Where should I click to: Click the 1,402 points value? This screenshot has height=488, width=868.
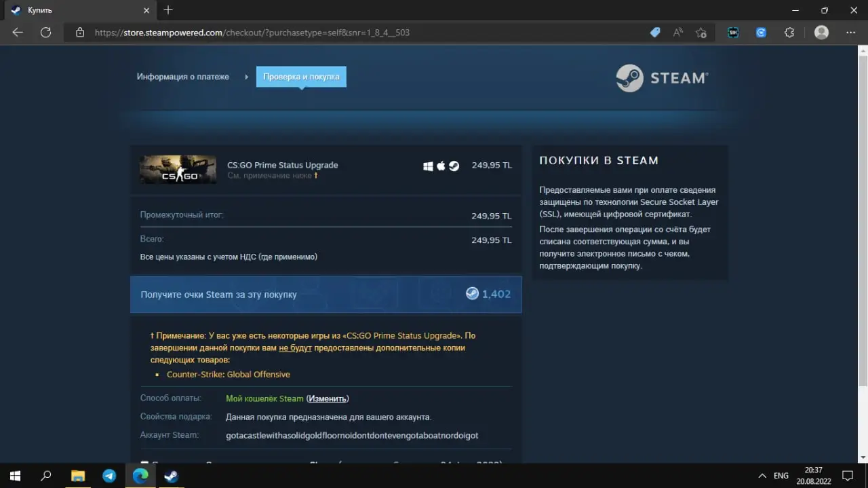[496, 294]
